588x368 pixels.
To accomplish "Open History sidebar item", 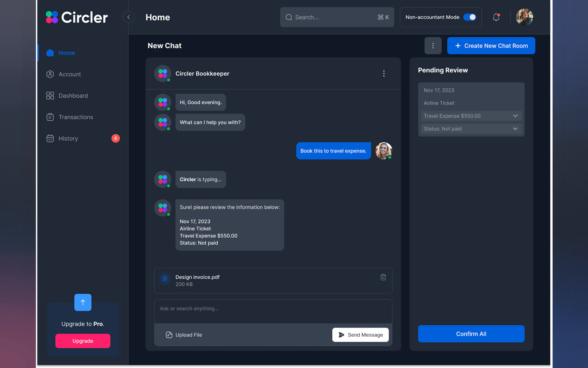I will pyautogui.click(x=68, y=139).
